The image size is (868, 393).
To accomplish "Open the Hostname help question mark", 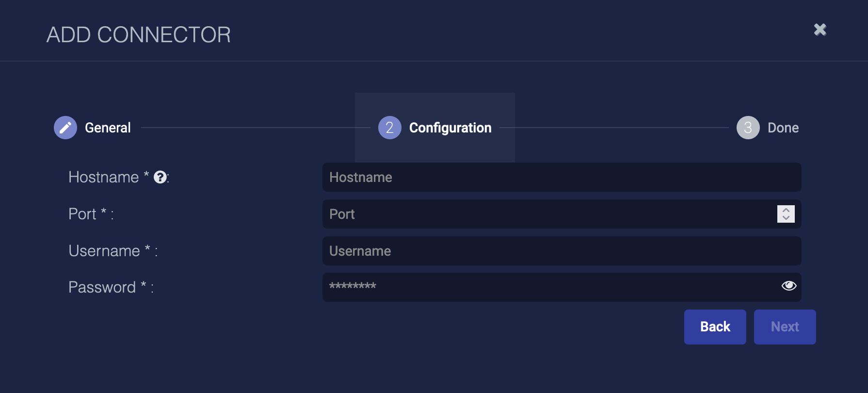I will click(x=160, y=178).
